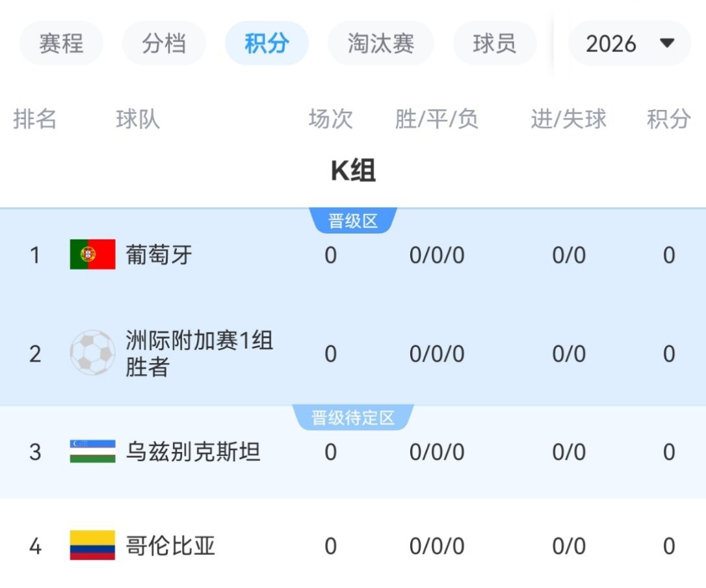Screen dimensions: 706x588
Task: Open the 淘汰赛 tab
Action: pyautogui.click(x=381, y=44)
